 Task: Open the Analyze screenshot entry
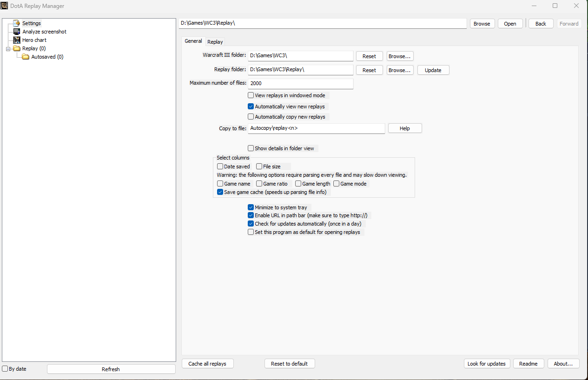tap(45, 32)
